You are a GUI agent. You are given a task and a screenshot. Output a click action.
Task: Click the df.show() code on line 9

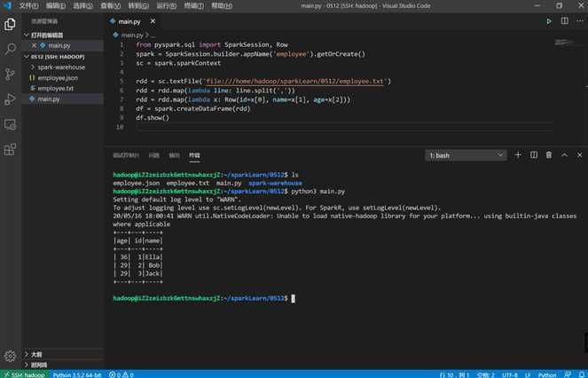pyautogui.click(x=153, y=118)
